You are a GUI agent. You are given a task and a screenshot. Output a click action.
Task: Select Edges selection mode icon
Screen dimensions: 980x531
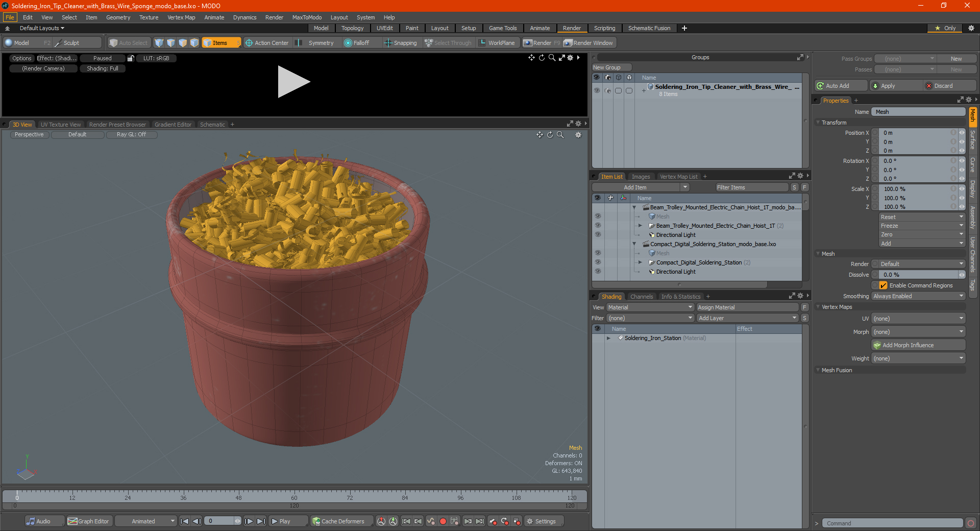(171, 43)
